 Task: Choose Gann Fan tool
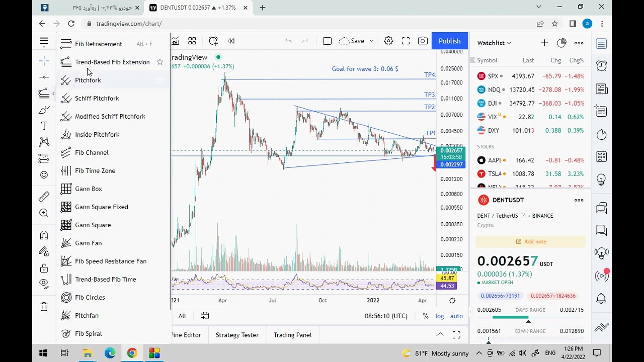coord(113,243)
